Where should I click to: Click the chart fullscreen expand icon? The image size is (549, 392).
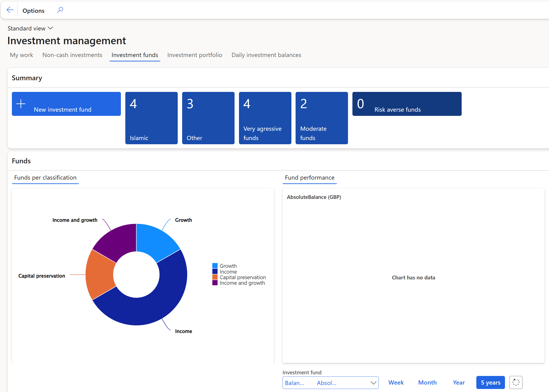(516, 382)
